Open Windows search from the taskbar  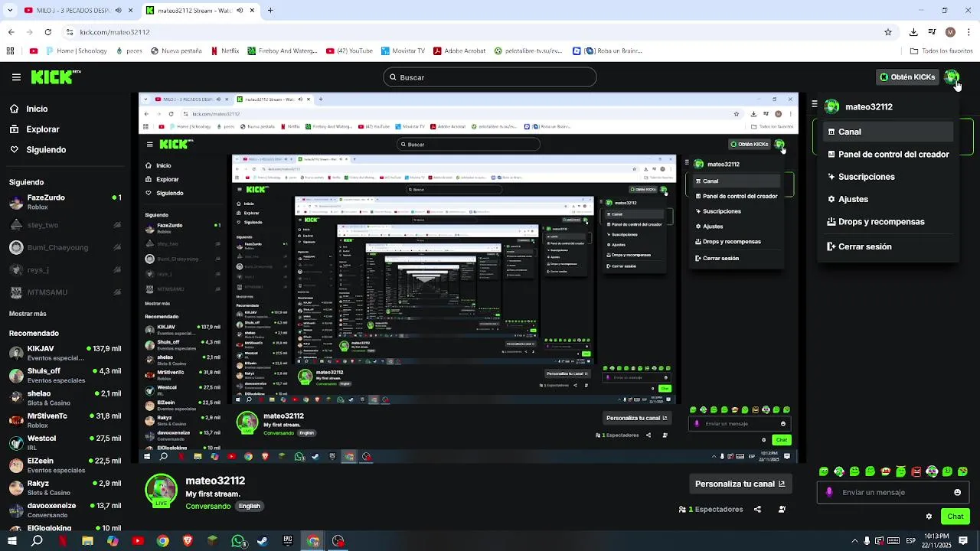pyautogui.click(x=37, y=541)
